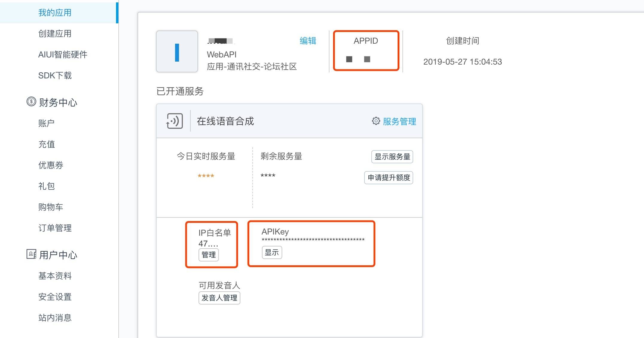Click the WebAPI platform label
This screenshot has width=644, height=338.
click(x=222, y=54)
